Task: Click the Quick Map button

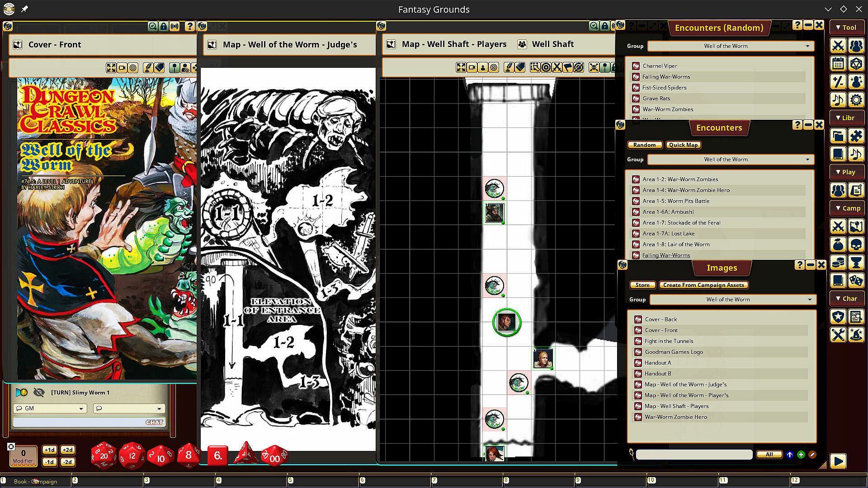Action: click(x=683, y=145)
